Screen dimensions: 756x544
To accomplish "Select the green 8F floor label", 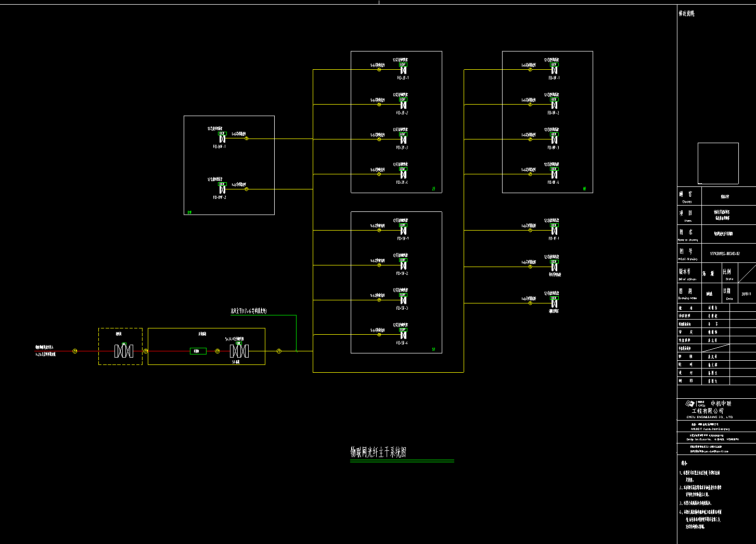I will pyautogui.click(x=584, y=189).
